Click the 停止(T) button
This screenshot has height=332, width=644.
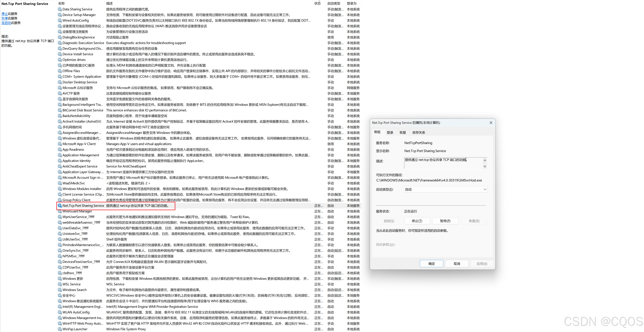coord(417,221)
